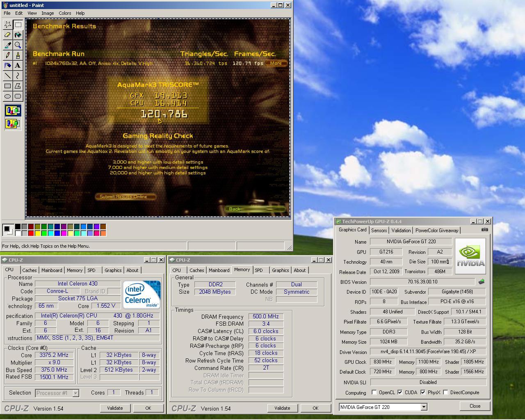Open Graphics tab in right CPU-Z window
The width and height of the screenshot is (525, 420).
[281, 270]
